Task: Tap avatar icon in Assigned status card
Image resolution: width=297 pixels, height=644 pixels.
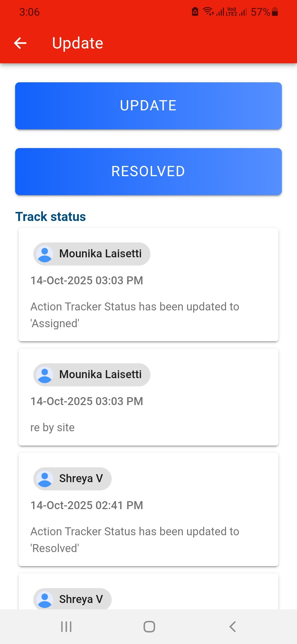Action: (45, 254)
